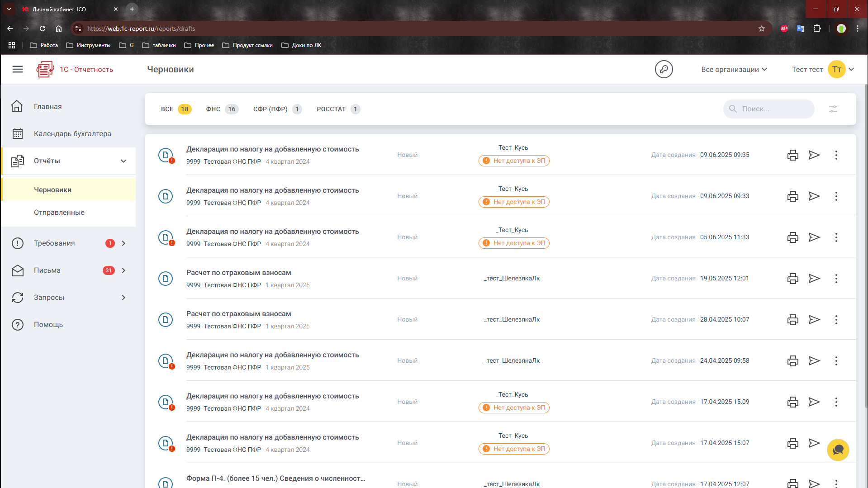
Task: Open filter settings next to search
Action: (x=833, y=109)
